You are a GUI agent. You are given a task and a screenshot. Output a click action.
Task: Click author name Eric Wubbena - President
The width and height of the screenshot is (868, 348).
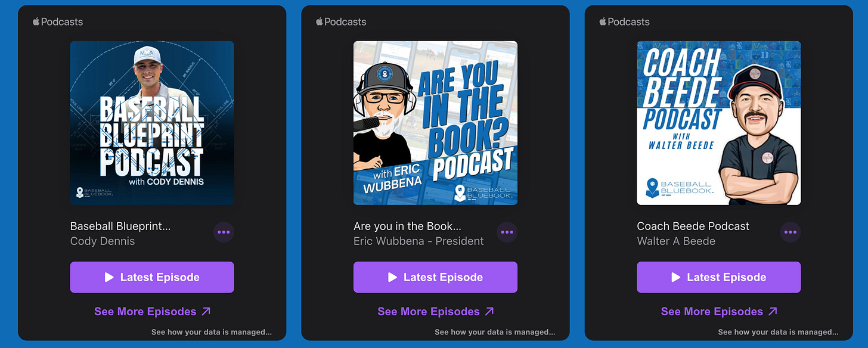pyautogui.click(x=418, y=241)
